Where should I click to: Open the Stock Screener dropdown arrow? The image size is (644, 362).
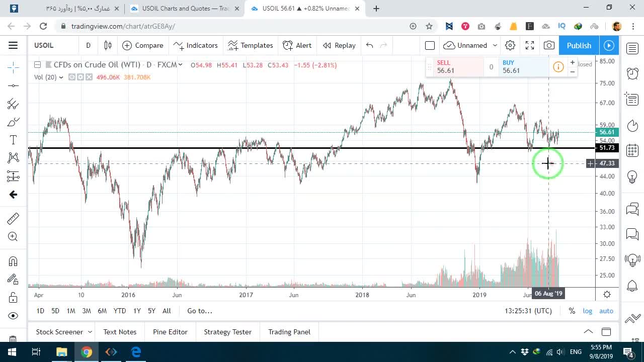[x=90, y=332]
